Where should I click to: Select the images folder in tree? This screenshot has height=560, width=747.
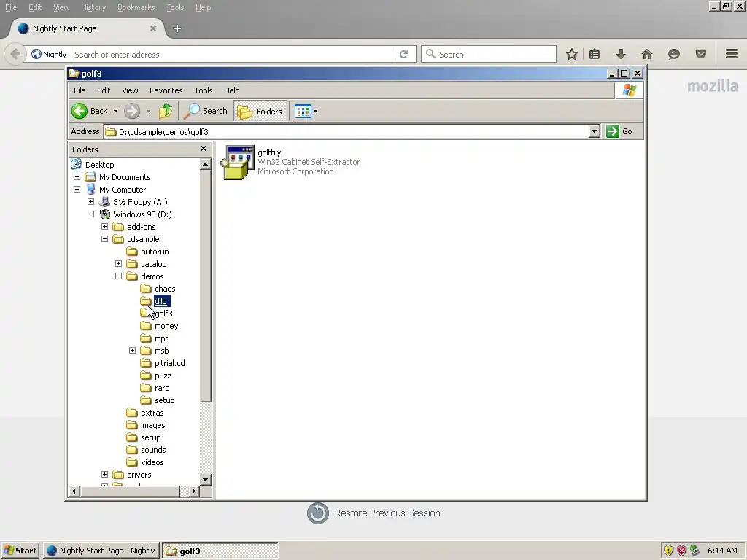point(153,425)
